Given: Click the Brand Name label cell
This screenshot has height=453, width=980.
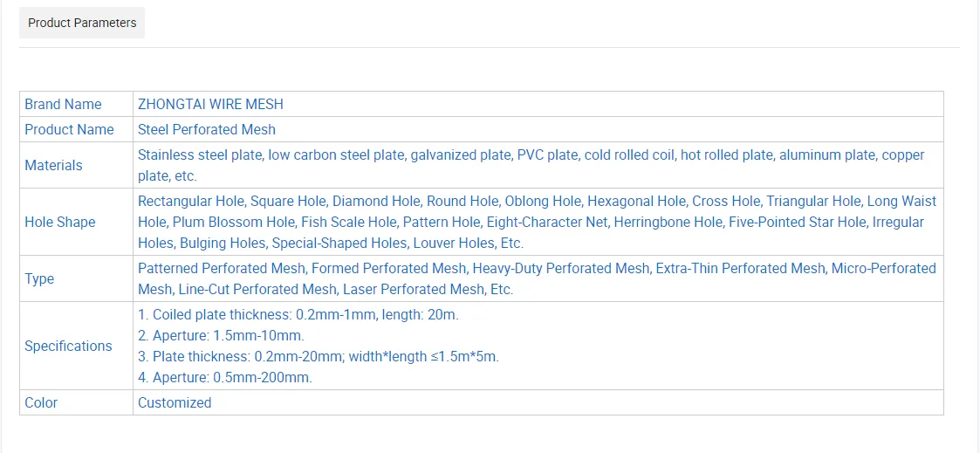Looking at the screenshot, I should (x=63, y=104).
